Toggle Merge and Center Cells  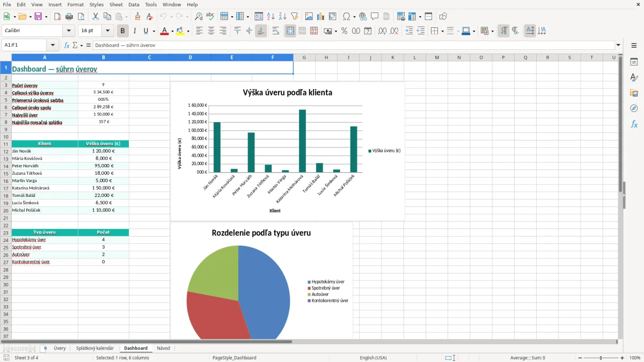point(290,31)
